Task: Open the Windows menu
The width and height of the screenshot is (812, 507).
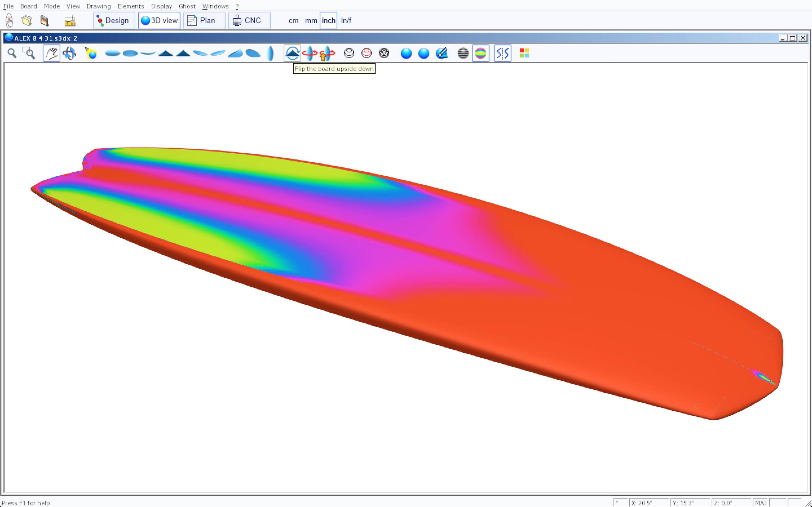Action: coord(215,6)
